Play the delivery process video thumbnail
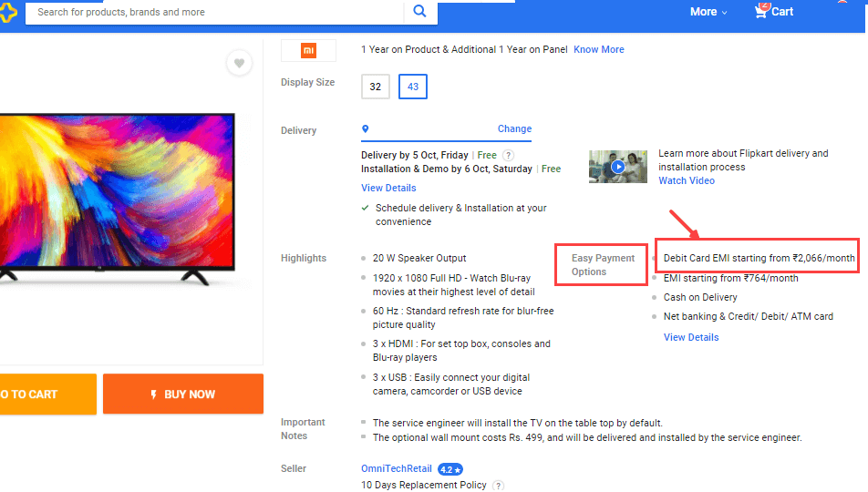Image resolution: width=868 pixels, height=492 pixels. 618,167
